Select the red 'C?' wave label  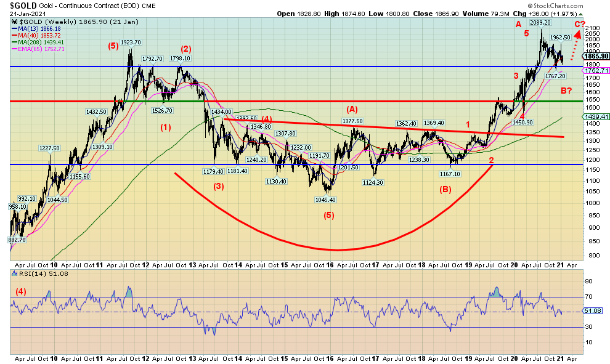pos(580,25)
